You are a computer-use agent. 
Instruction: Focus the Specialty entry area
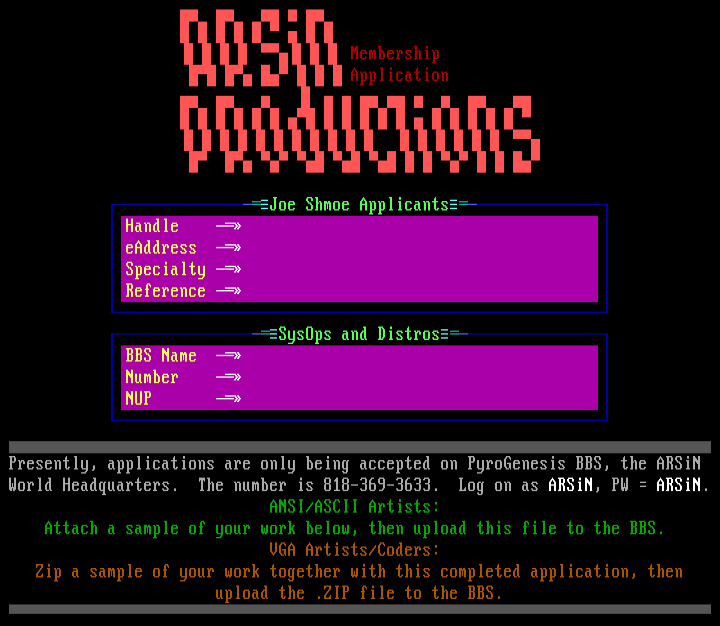click(x=418, y=270)
